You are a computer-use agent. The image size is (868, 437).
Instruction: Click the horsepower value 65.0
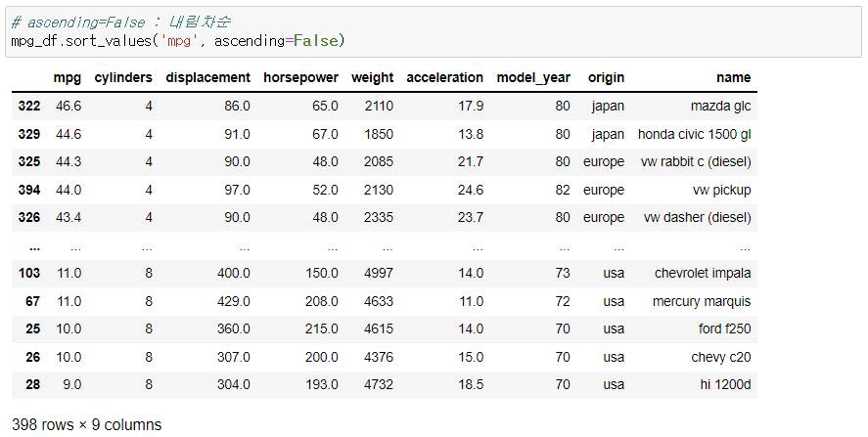click(x=325, y=107)
